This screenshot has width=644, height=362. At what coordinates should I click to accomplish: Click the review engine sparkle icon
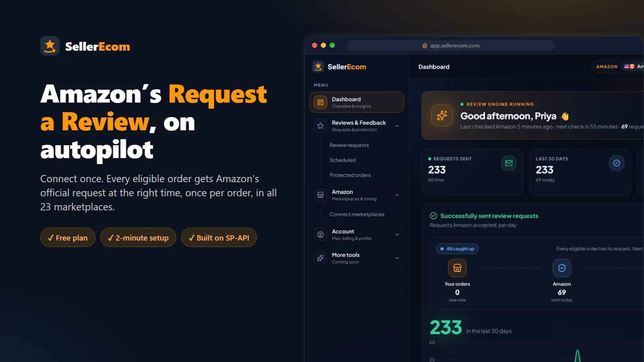click(x=442, y=115)
